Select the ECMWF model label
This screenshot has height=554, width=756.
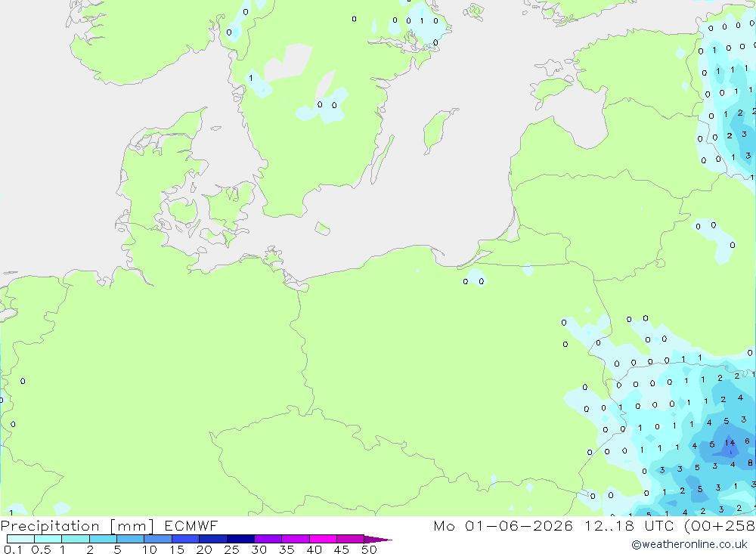[191, 525]
